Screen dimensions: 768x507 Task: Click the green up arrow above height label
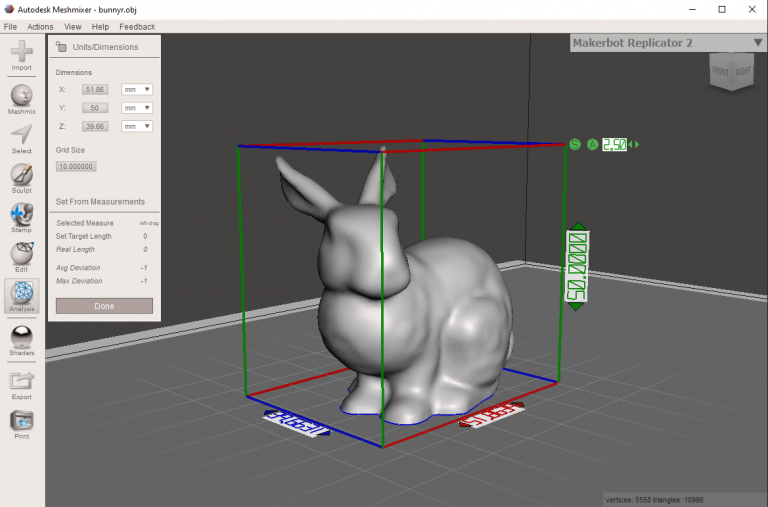point(578,226)
